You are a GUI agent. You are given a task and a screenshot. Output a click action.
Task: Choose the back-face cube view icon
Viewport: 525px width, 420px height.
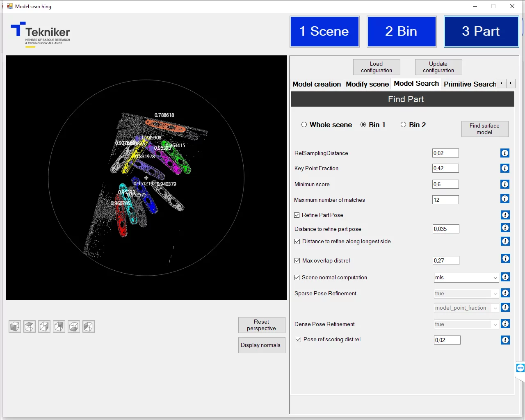[59, 326]
